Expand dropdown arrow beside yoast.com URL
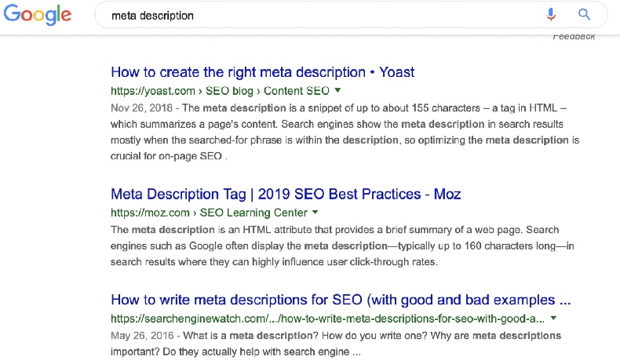 pyautogui.click(x=337, y=90)
